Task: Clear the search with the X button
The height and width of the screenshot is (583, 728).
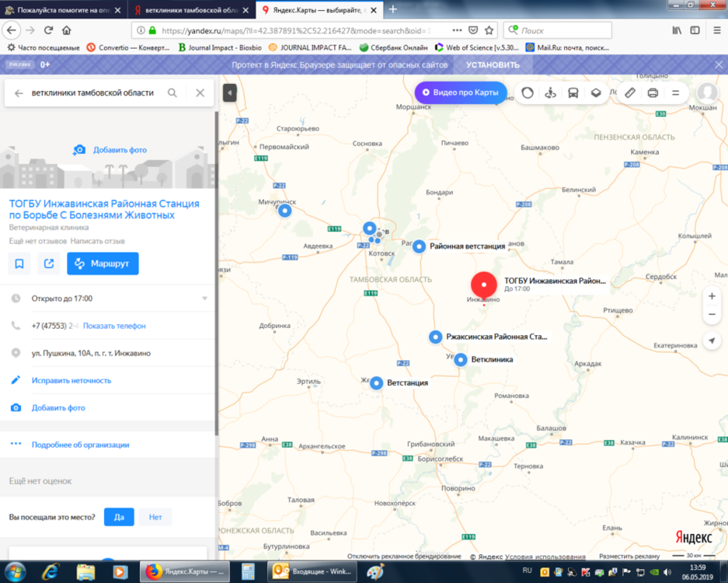Action: tap(200, 93)
